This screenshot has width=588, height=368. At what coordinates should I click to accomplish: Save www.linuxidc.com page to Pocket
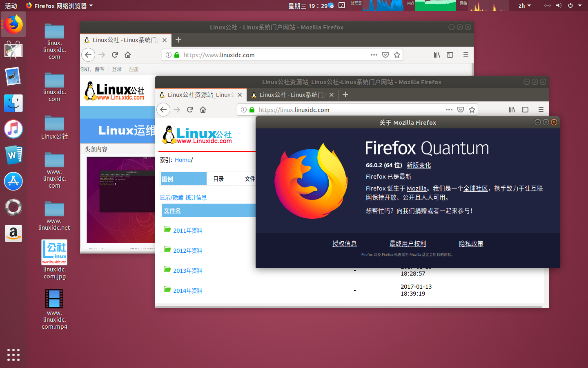(x=385, y=55)
